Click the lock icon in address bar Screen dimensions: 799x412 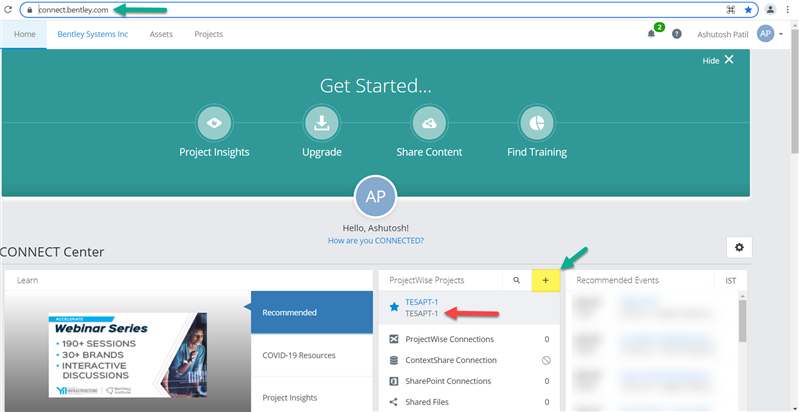point(30,10)
